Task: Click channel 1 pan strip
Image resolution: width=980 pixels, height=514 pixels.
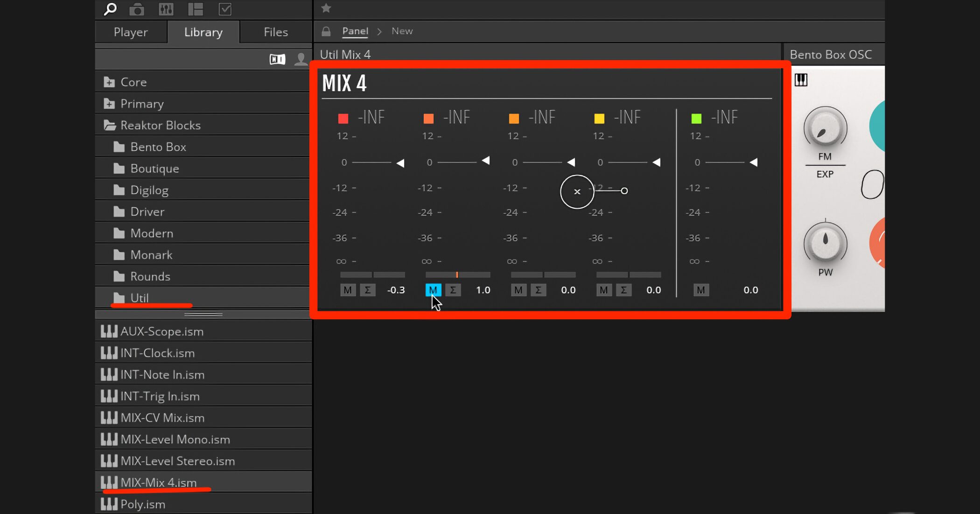Action: click(372, 275)
